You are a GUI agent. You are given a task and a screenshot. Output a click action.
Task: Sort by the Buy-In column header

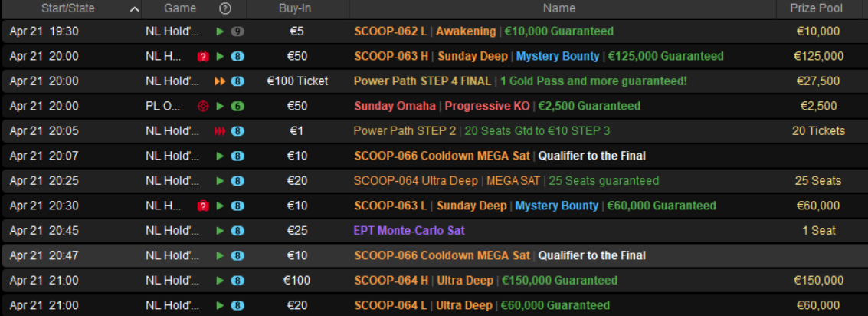295,8
